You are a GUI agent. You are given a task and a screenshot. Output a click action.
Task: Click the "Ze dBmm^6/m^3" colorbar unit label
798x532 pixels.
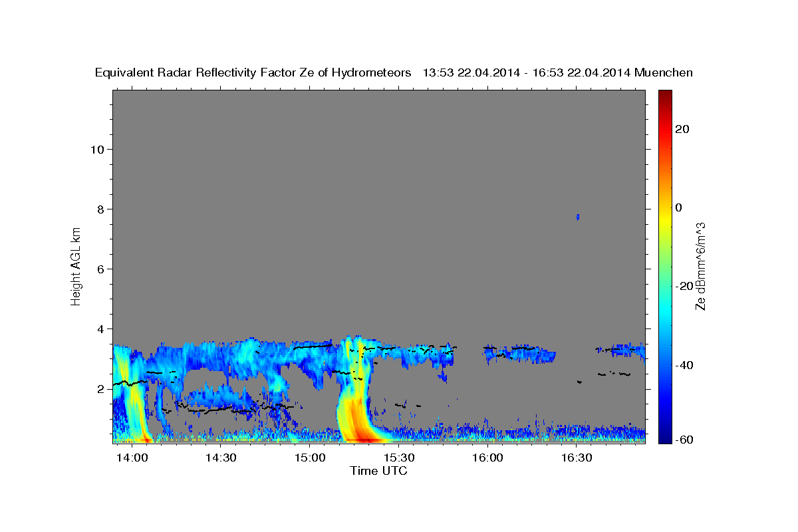pyautogui.click(x=700, y=267)
